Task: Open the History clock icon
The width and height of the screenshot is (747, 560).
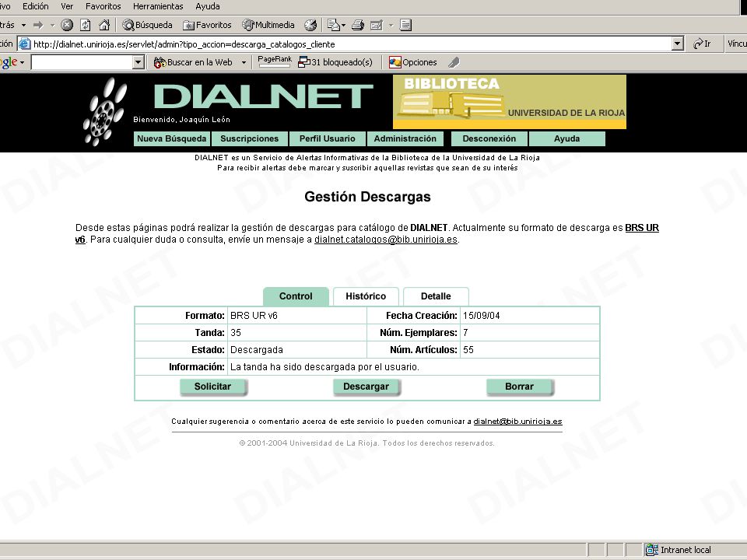Action: point(310,25)
